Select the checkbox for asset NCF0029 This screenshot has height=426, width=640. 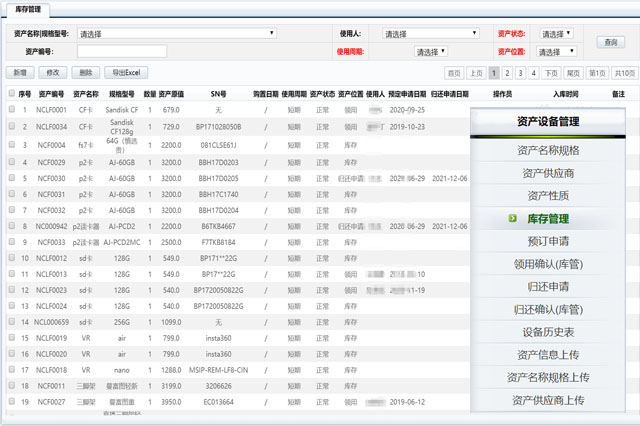tap(11, 162)
